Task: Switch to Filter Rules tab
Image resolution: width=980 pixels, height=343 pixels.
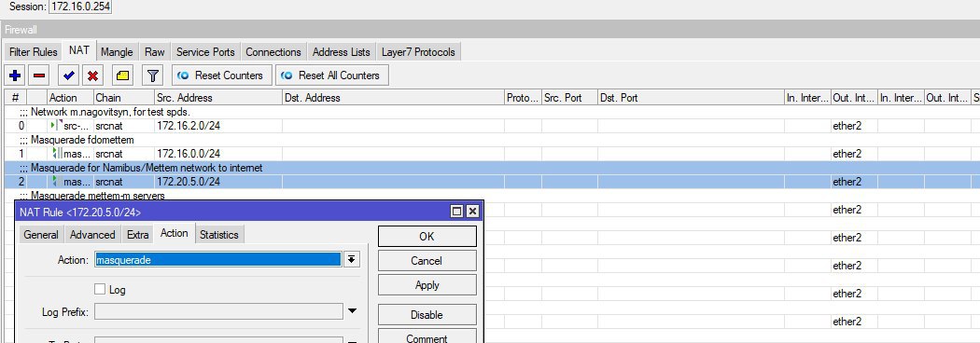Action: (x=33, y=52)
